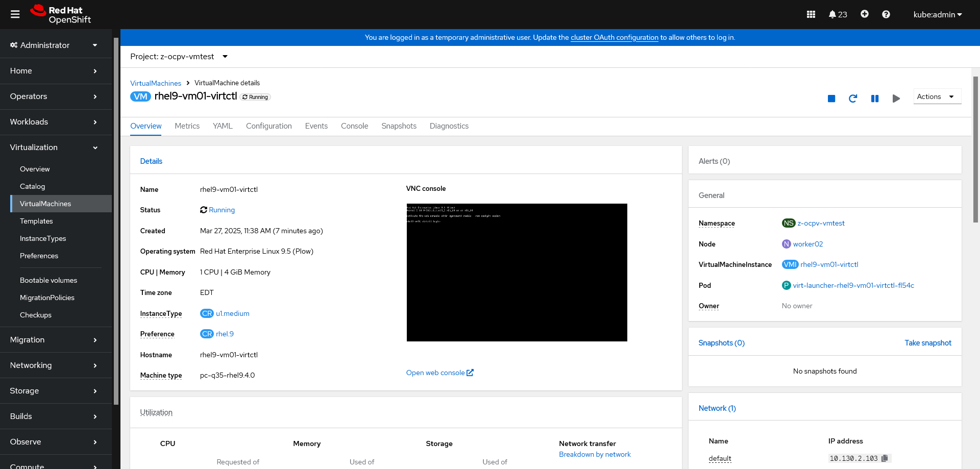Expand the Actions dropdown

(937, 96)
